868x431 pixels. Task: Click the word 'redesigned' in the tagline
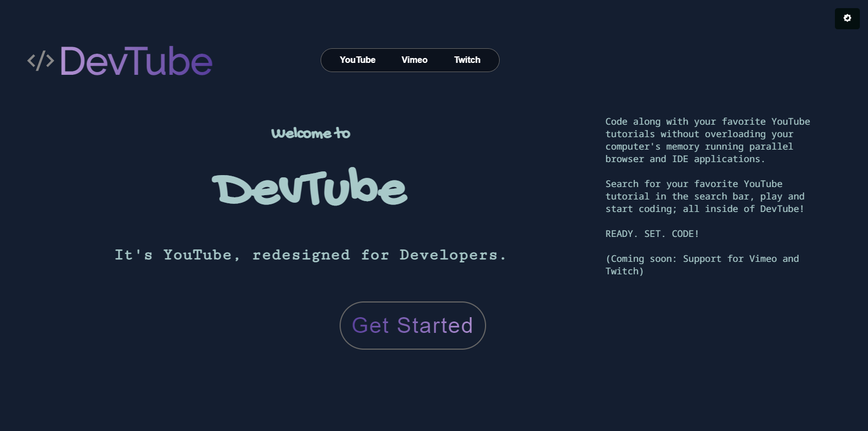(x=301, y=255)
